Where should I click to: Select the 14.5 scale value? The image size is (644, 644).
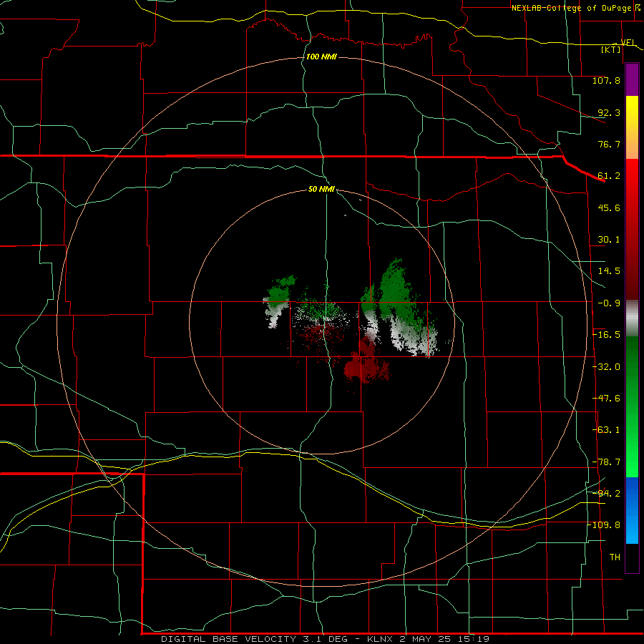click(609, 271)
